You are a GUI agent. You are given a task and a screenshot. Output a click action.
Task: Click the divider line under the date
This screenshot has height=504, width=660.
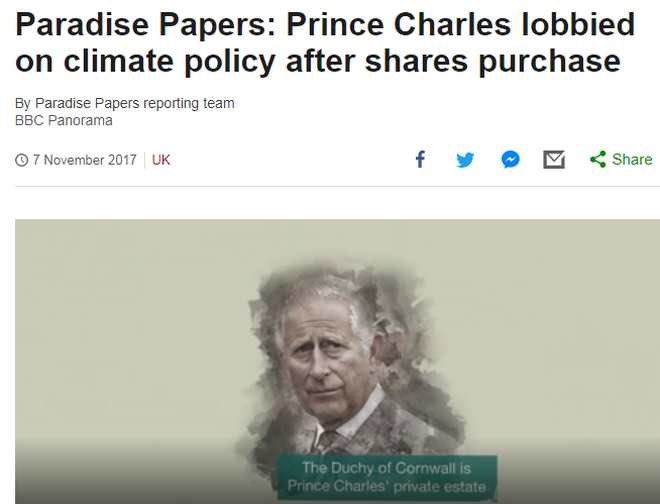coord(338,186)
